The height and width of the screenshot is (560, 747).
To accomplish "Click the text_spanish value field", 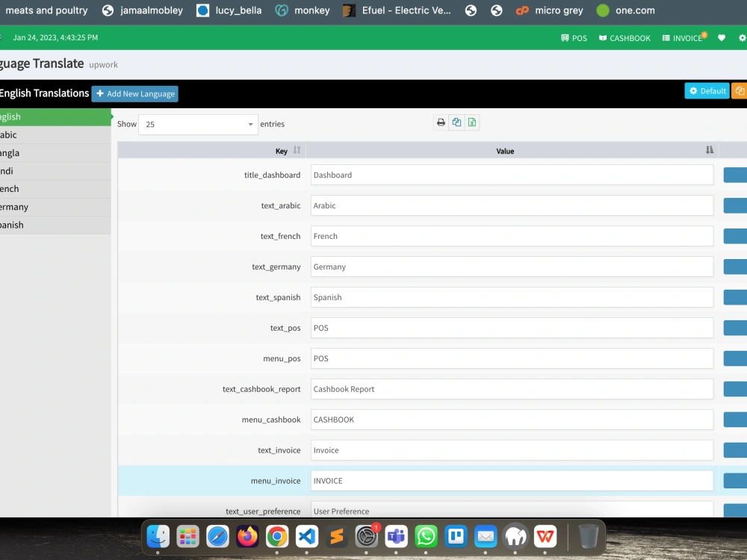I will (x=512, y=297).
